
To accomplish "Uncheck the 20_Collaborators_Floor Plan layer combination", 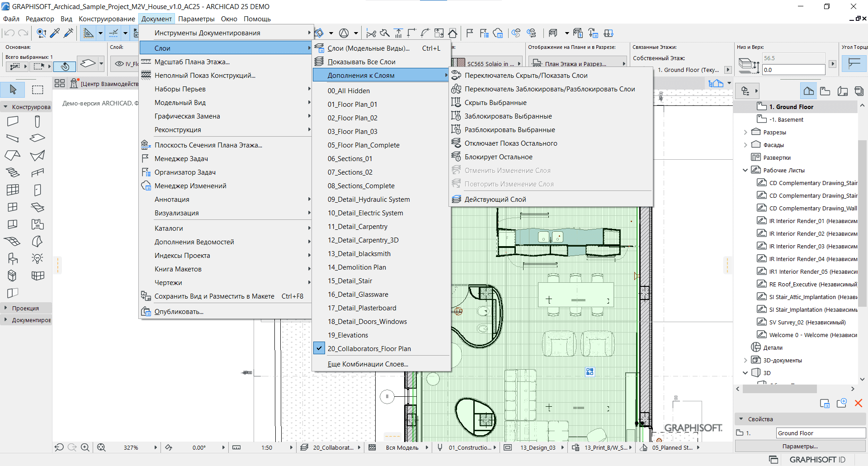I will [x=369, y=349].
